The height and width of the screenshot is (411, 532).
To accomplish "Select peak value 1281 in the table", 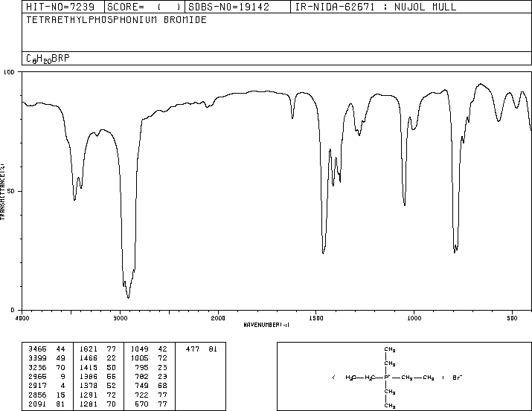I will pyautogui.click(x=89, y=404).
